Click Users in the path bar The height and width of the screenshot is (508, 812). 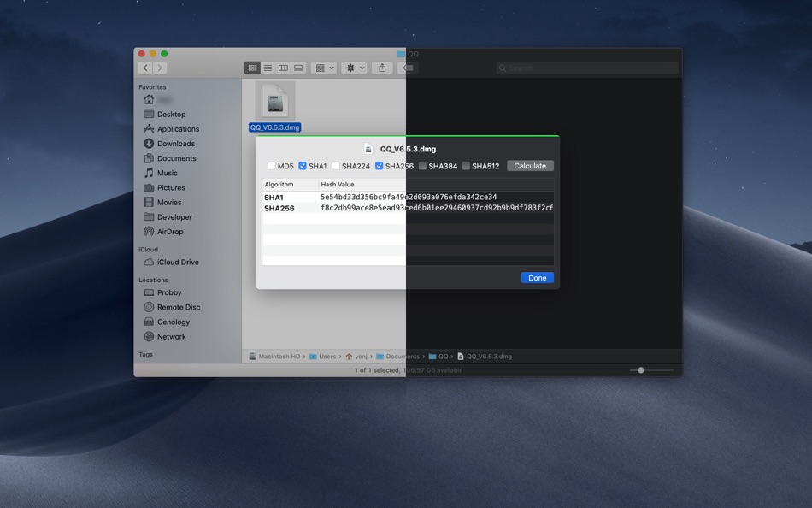click(x=322, y=357)
